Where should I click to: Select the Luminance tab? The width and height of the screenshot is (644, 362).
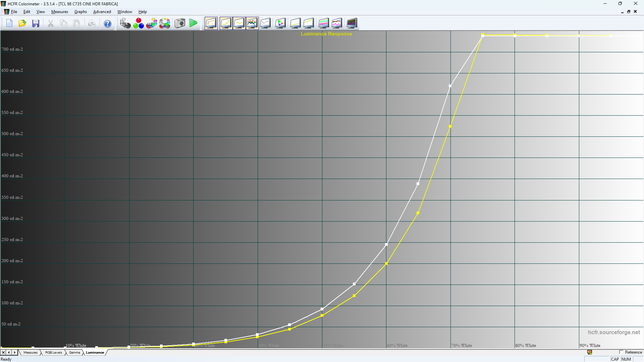[x=95, y=353]
